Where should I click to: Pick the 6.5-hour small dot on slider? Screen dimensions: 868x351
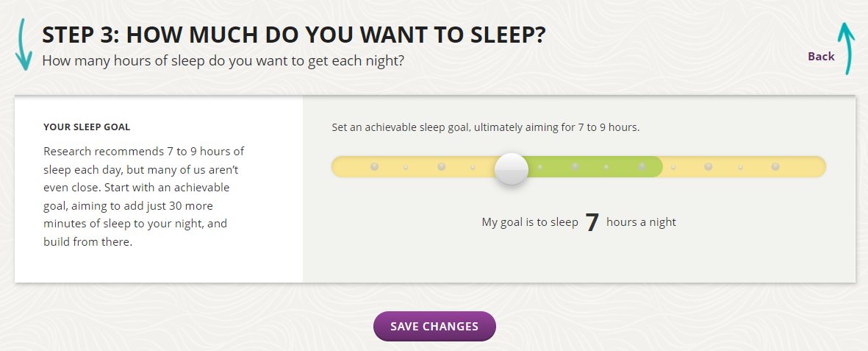tap(473, 167)
